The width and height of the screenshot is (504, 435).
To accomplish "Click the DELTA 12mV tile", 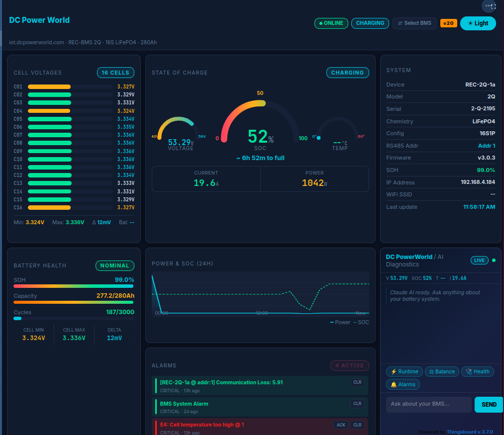I will pos(114,334).
